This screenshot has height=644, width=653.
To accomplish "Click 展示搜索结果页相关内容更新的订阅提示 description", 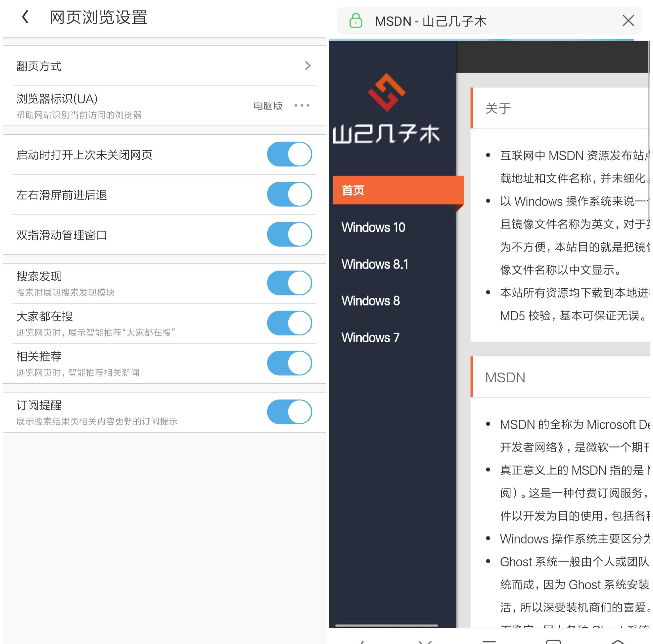I will [97, 422].
